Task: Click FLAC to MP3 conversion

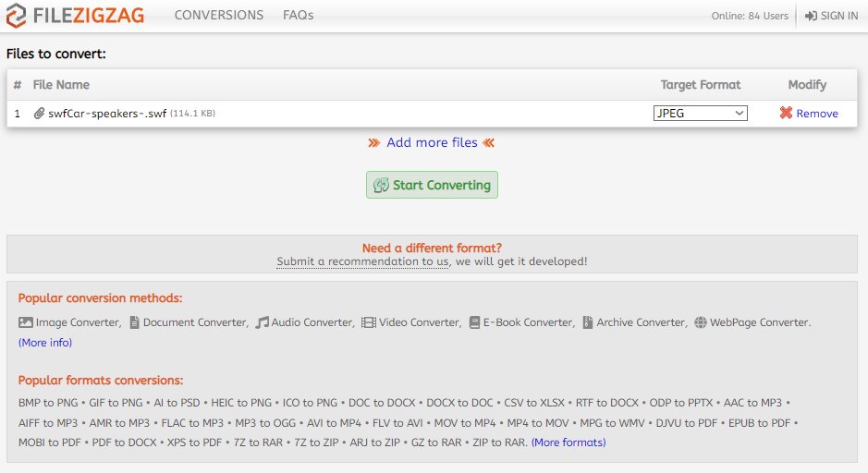Action: (x=192, y=423)
